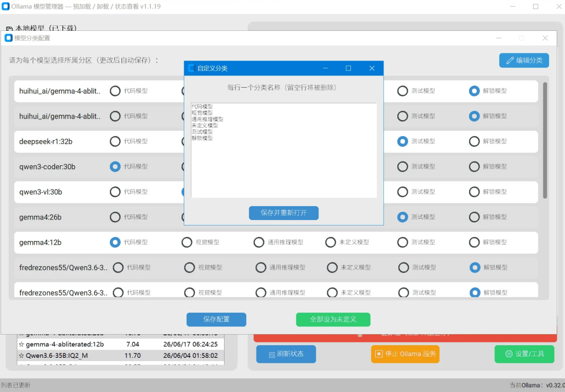Select 未定义模型 radio for gemma4:12b

[331, 242]
